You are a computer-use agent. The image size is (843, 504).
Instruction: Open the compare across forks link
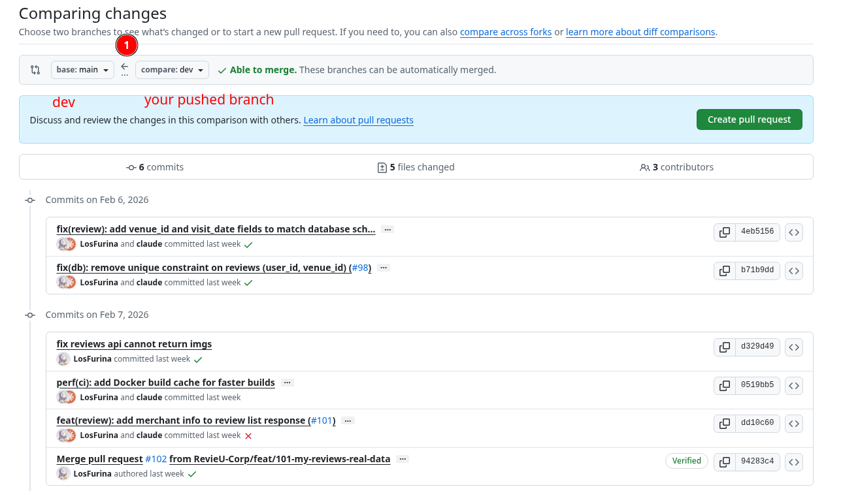tap(506, 31)
